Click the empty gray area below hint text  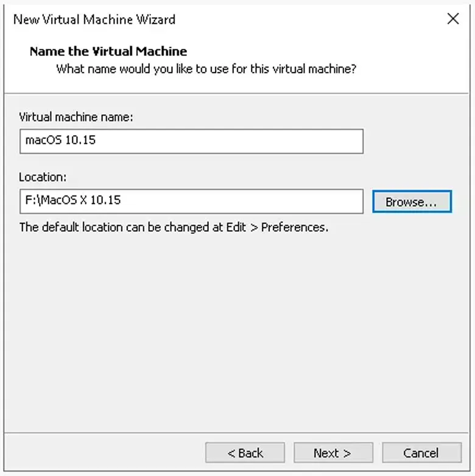click(237, 329)
